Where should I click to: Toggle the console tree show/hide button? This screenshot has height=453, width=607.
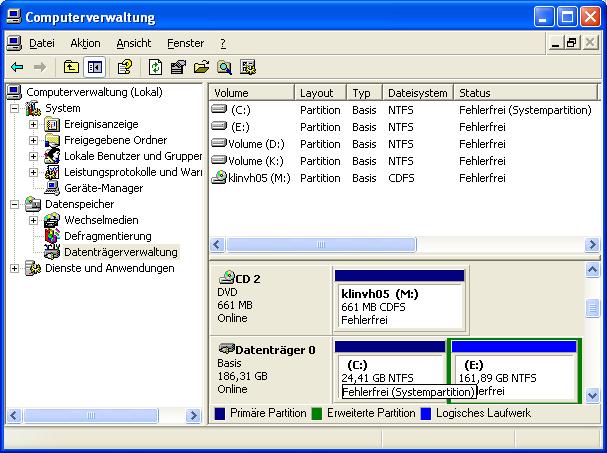click(94, 67)
